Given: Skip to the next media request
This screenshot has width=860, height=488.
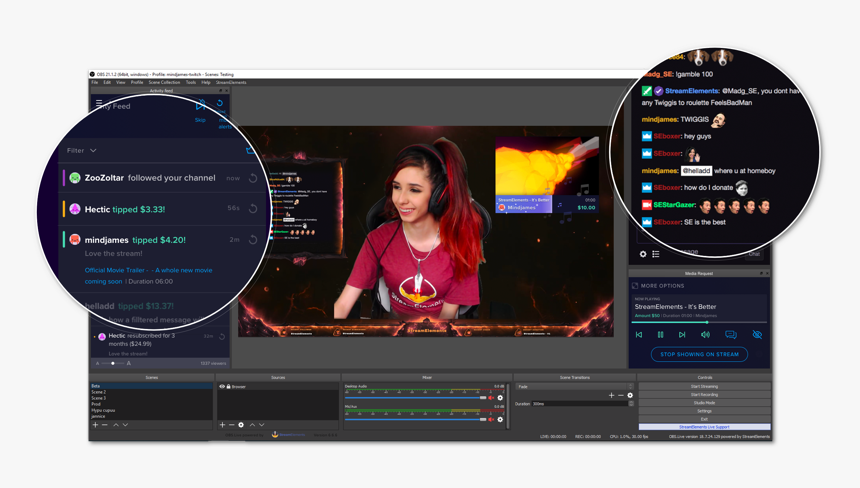Looking at the screenshot, I should [x=682, y=334].
